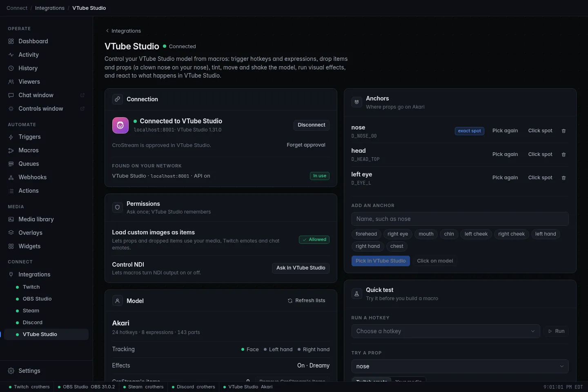Click the Webhooks sidebar icon
This screenshot has height=392, width=588.
[11, 177]
